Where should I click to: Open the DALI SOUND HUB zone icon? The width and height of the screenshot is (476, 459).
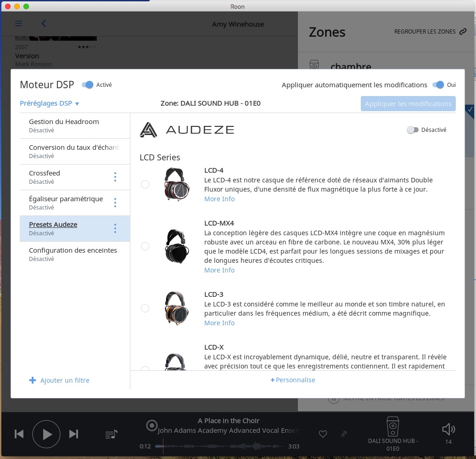393,426
